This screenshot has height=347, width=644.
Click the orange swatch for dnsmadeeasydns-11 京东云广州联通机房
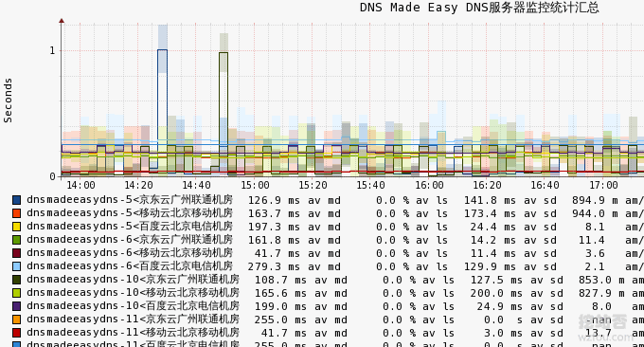coord(16,320)
